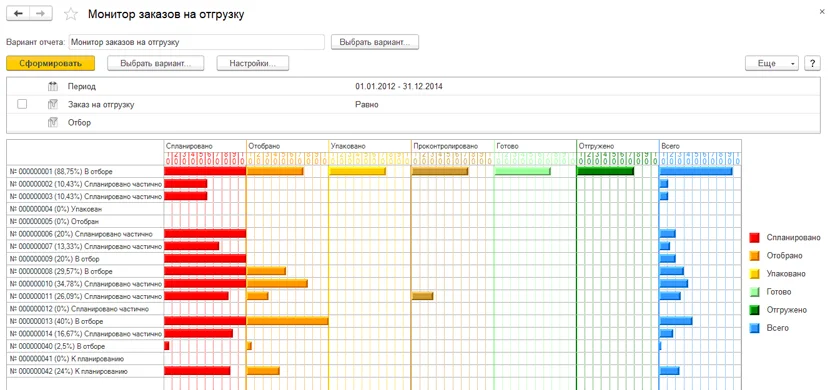Enable the Заказ на отгрузку filter checkbox
This screenshot has height=390, width=830.
(x=22, y=104)
